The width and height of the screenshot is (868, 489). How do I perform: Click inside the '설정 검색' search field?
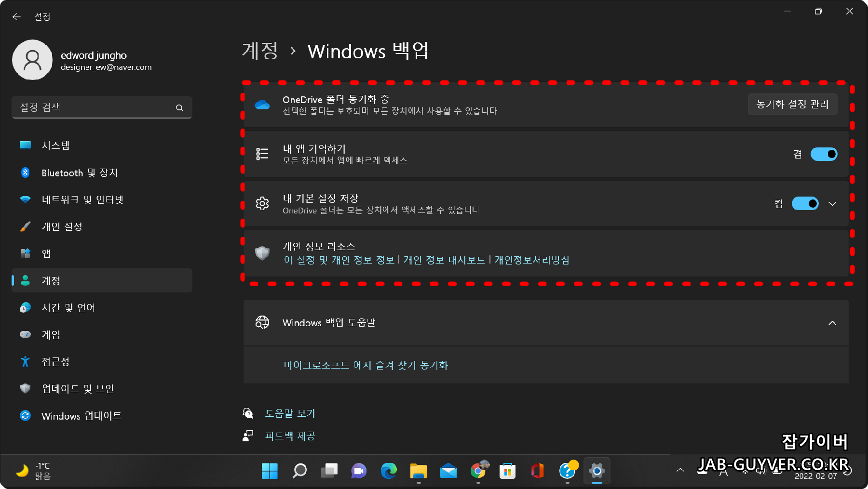pos(102,107)
